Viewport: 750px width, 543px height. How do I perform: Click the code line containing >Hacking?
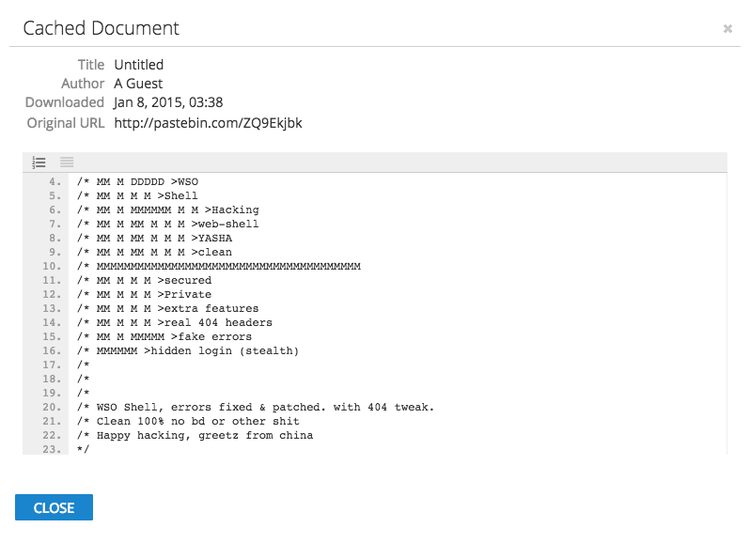click(168, 210)
